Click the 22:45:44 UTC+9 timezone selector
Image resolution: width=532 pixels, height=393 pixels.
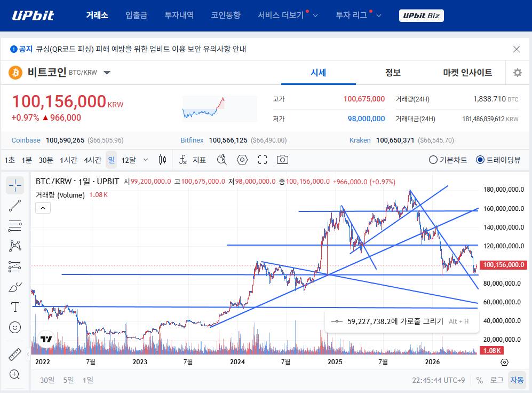click(x=439, y=380)
